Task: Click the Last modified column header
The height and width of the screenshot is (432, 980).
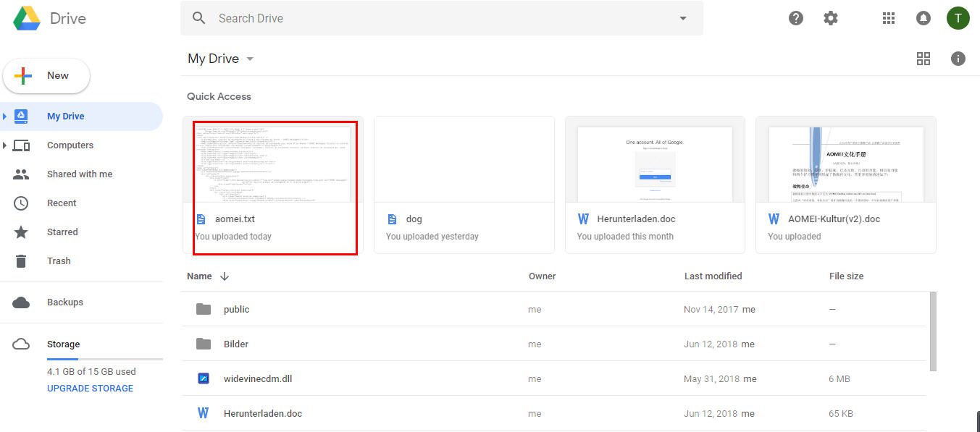Action: pos(713,276)
